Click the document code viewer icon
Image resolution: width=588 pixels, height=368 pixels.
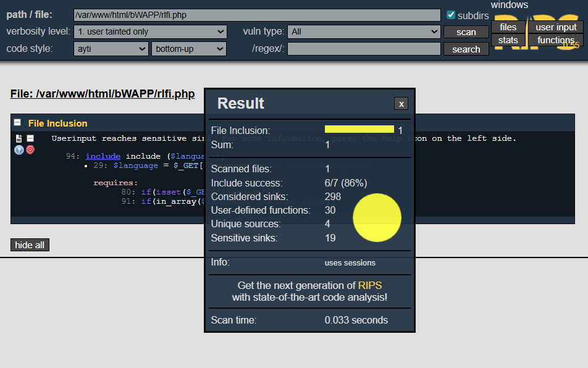pos(19,138)
